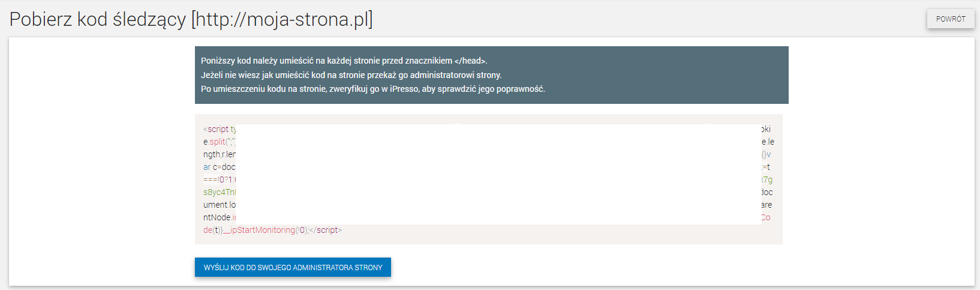Click the s8yc4Tn token in the code
The width and height of the screenshot is (980, 290).
(220, 192)
